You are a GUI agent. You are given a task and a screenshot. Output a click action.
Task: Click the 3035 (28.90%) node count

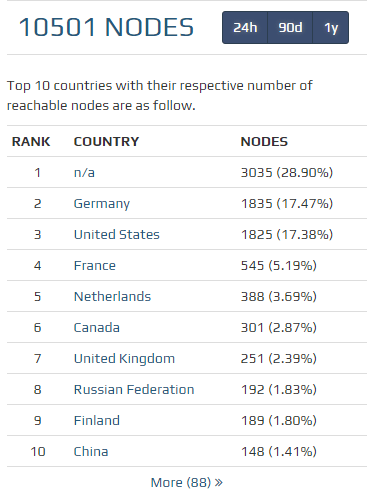coord(287,173)
